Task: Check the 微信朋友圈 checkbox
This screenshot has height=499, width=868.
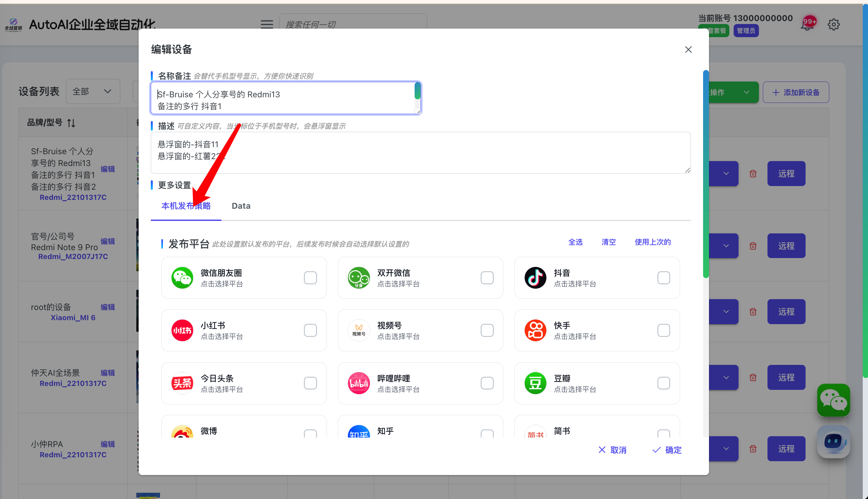Action: point(310,277)
